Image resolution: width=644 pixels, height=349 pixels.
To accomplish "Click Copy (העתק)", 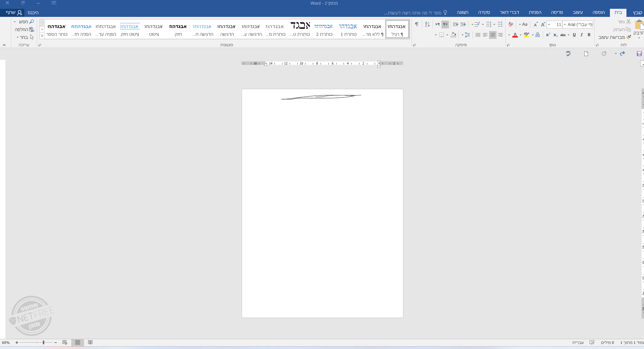I will pyautogui.click(x=622, y=29).
